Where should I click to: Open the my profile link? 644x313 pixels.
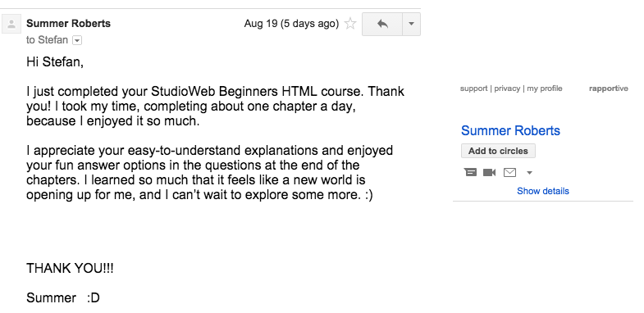pos(545,88)
